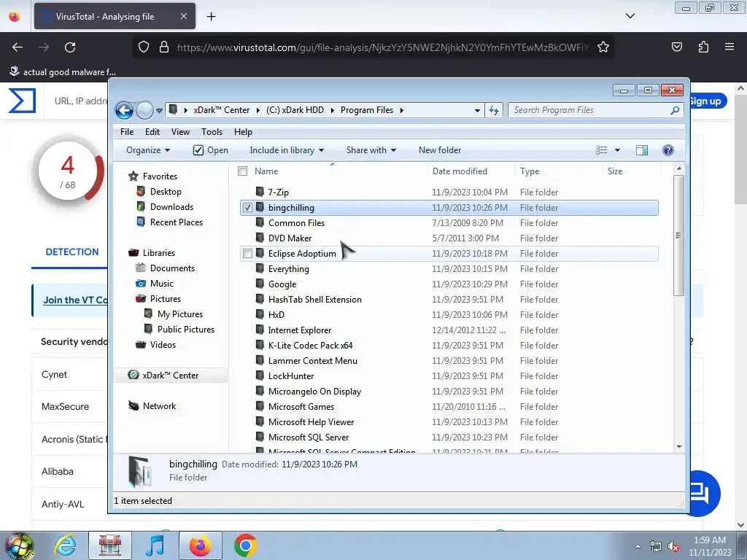Check the Eclipse Adoptium folder checkbox
Viewport: 747px width, 560px height.
(x=247, y=253)
